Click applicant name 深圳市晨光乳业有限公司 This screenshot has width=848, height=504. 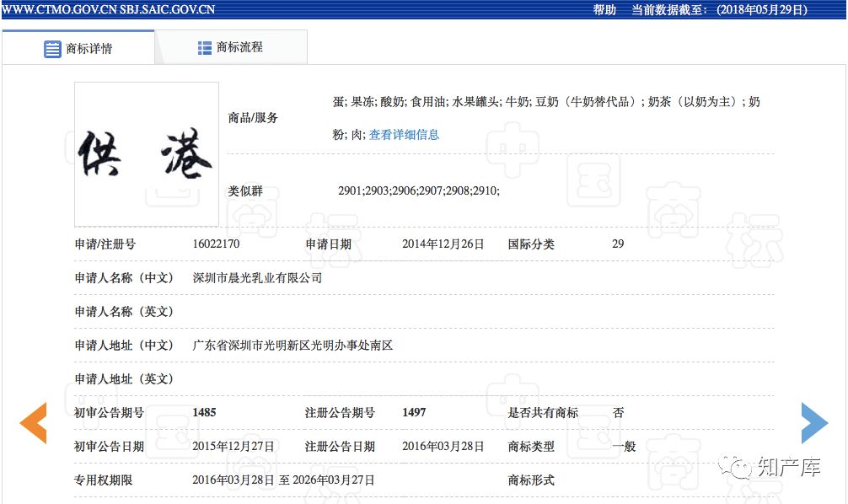coord(257,278)
